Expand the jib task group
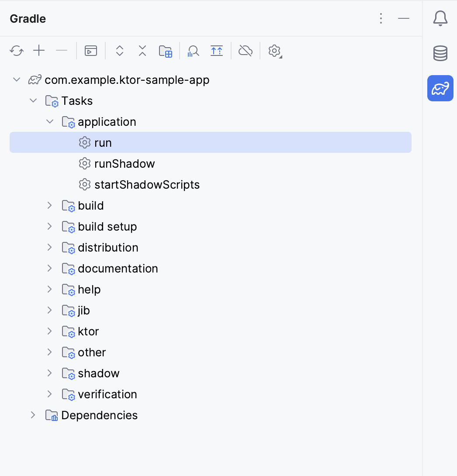This screenshot has height=476, width=457. click(49, 310)
